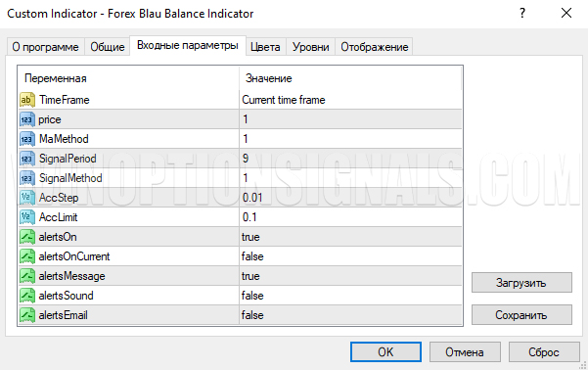Viewport: 588px width, 370px height.
Task: Open the О программе tab
Action: pyautogui.click(x=45, y=47)
